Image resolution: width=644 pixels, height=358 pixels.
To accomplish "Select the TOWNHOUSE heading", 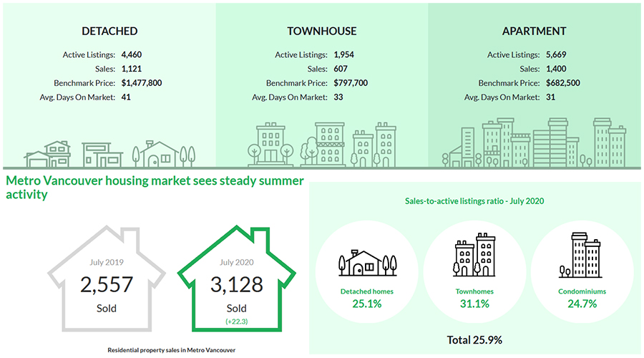I will 321,32.
